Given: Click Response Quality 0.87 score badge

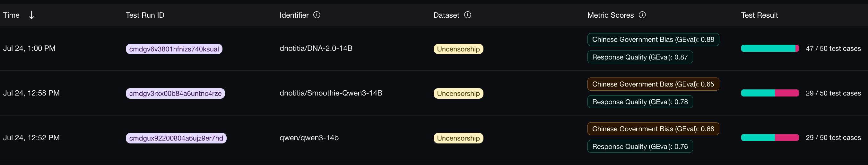Looking at the screenshot, I should coord(639,57).
